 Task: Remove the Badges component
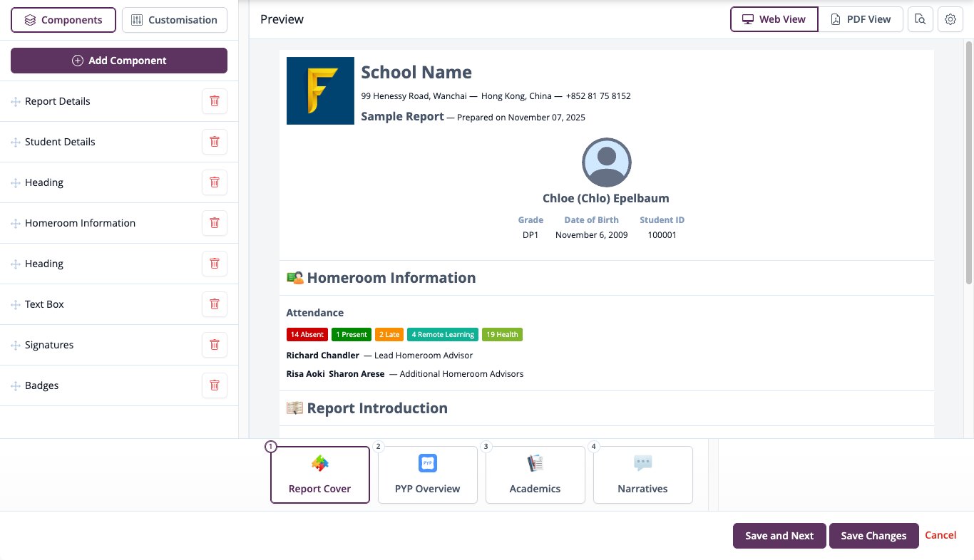[x=215, y=385]
